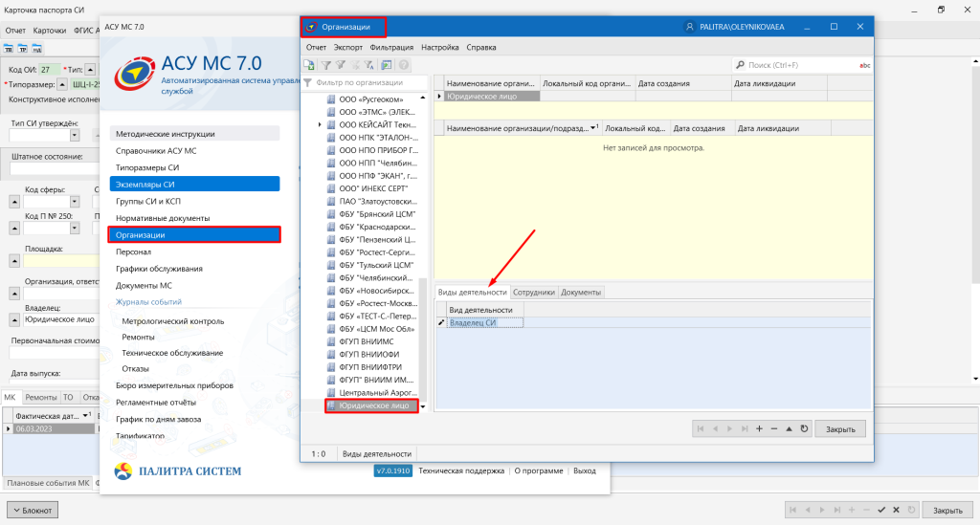Switch to the Документы tab
The image size is (980, 525).
581,293
